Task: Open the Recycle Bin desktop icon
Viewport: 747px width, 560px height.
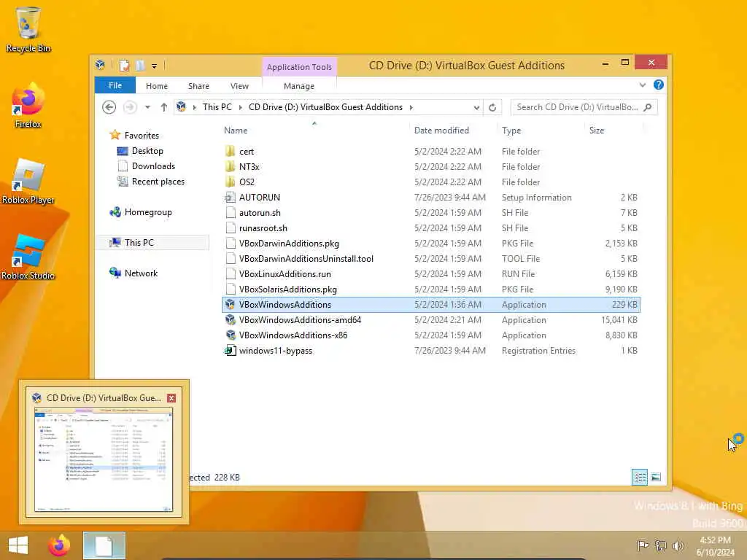Action: point(28,28)
